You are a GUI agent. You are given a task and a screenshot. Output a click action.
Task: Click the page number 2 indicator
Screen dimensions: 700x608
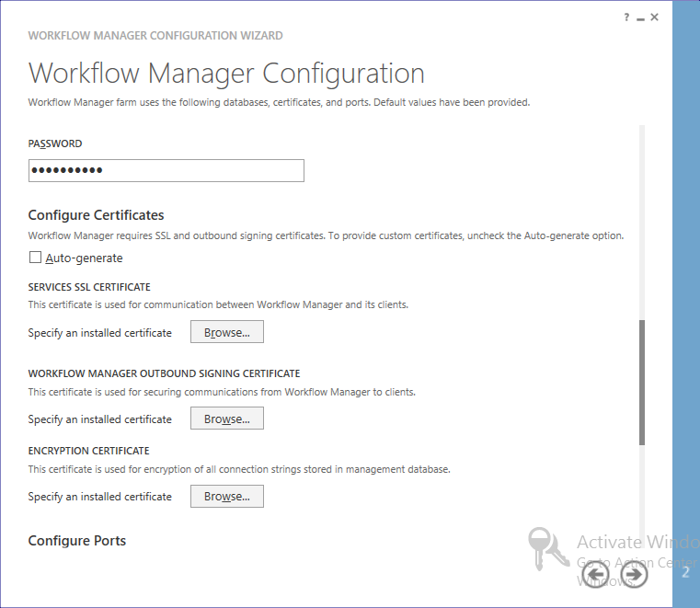coord(685,572)
